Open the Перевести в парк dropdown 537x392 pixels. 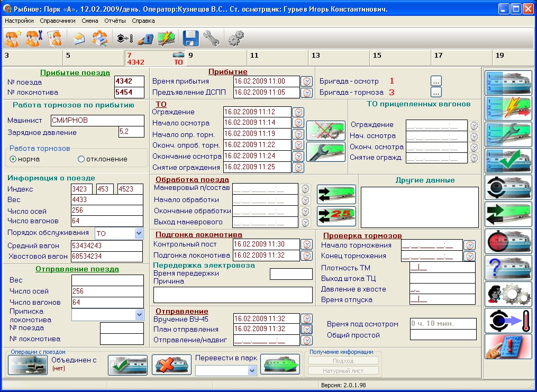point(252,370)
